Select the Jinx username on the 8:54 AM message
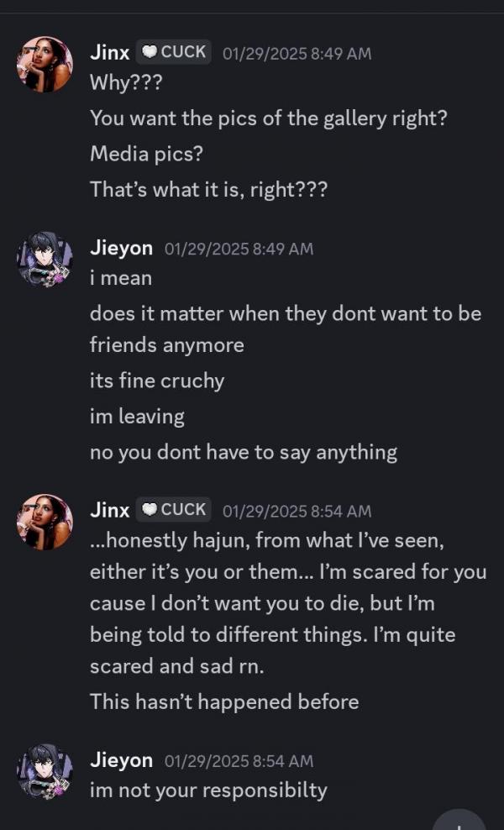 [110, 510]
